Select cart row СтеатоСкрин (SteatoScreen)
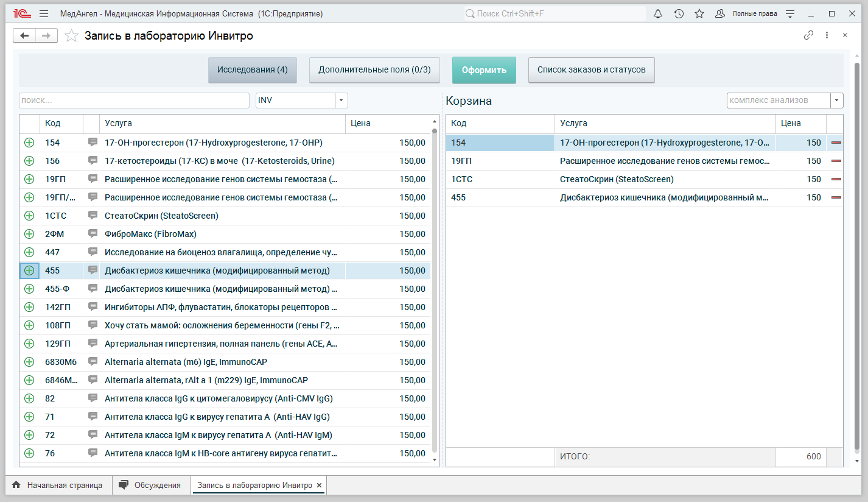The width and height of the screenshot is (868, 502). tap(617, 179)
